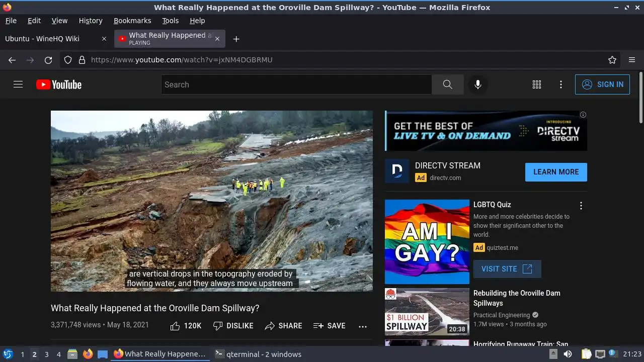Click directv.com advertiser link

point(445,177)
